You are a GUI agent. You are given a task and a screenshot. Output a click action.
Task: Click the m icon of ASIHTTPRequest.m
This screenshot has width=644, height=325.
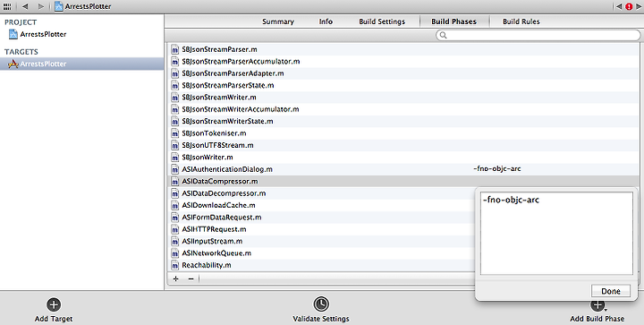click(x=175, y=229)
